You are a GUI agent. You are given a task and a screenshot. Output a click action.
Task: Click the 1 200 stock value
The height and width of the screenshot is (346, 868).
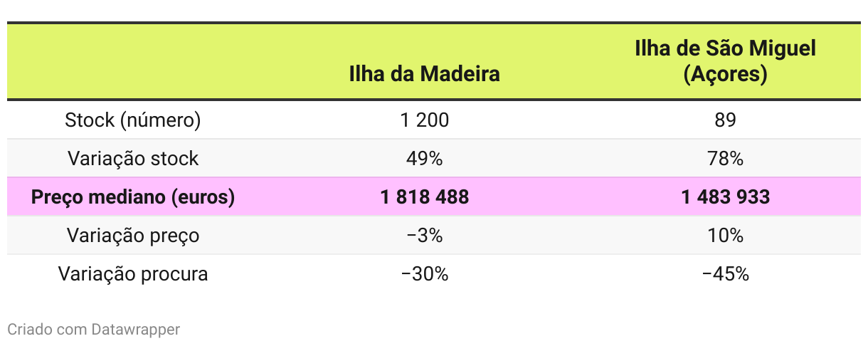click(x=425, y=120)
